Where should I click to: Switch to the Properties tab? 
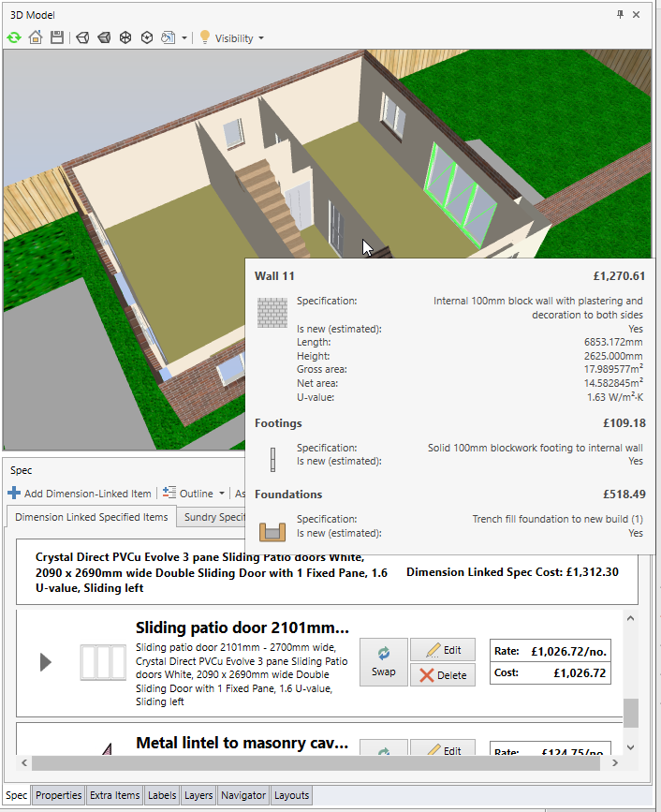[59, 795]
